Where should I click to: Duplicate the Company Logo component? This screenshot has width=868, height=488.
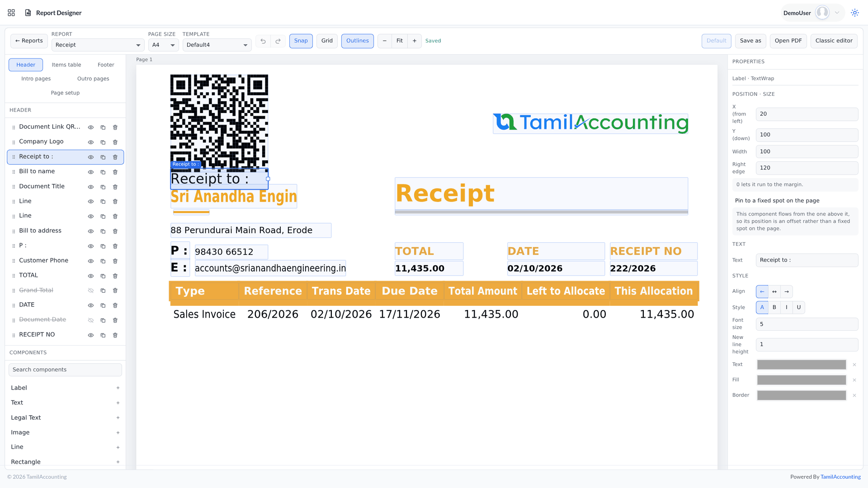[x=103, y=142]
